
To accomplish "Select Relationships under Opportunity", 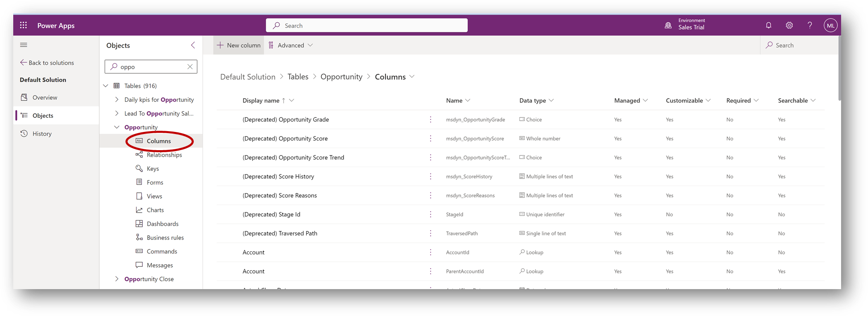I will (164, 155).
